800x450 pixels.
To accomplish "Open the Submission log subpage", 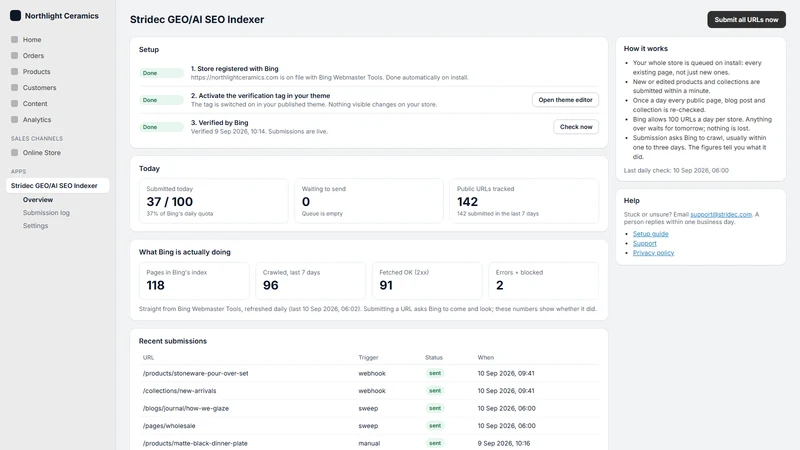I will 46,213.
